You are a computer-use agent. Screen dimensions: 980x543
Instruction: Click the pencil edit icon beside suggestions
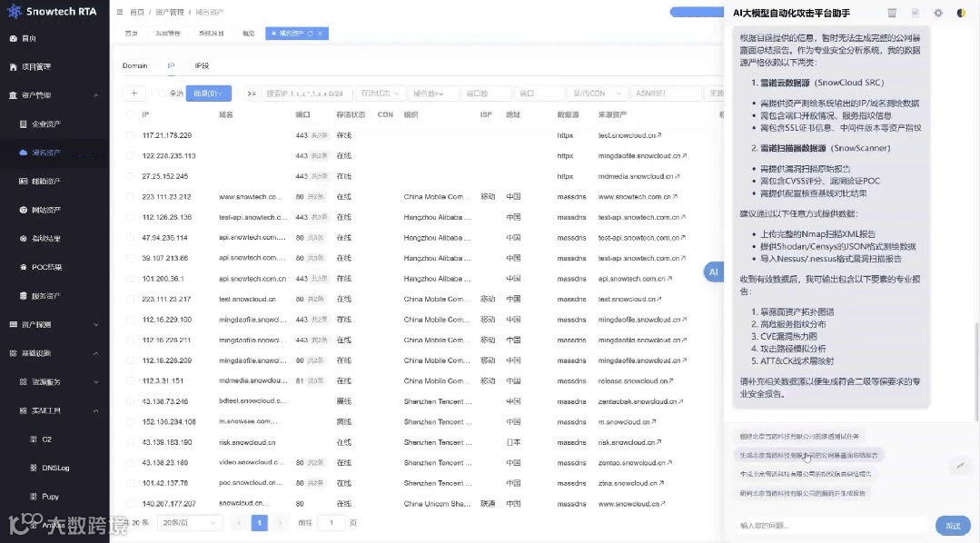click(961, 466)
